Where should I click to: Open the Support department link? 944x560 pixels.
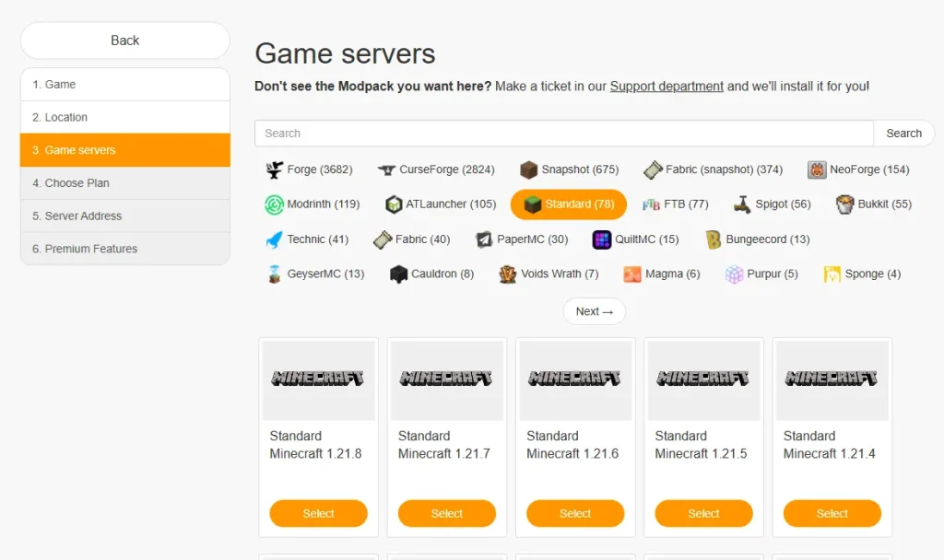coord(667,86)
